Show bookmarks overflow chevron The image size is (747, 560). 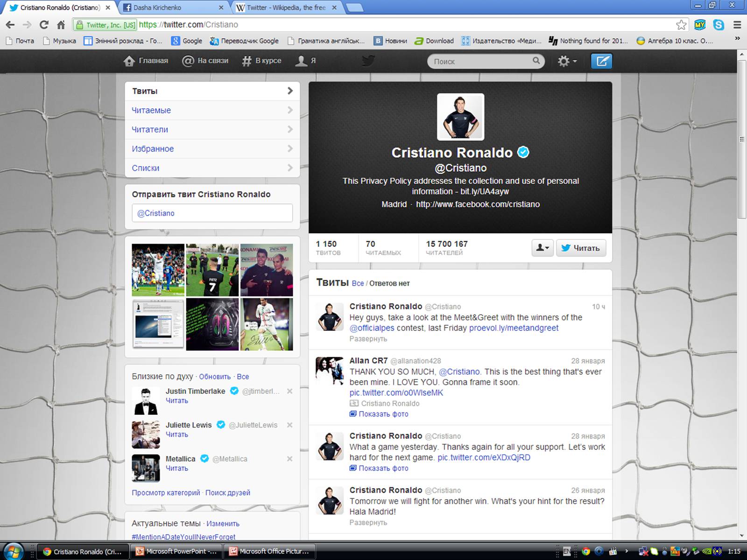[737, 39]
